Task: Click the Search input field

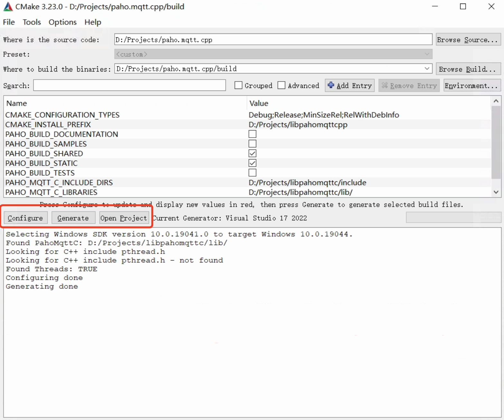Action: point(129,85)
